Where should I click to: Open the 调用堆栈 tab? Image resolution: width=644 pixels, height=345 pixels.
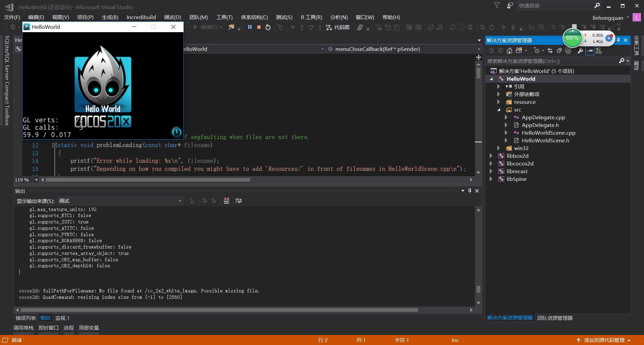click(23, 328)
